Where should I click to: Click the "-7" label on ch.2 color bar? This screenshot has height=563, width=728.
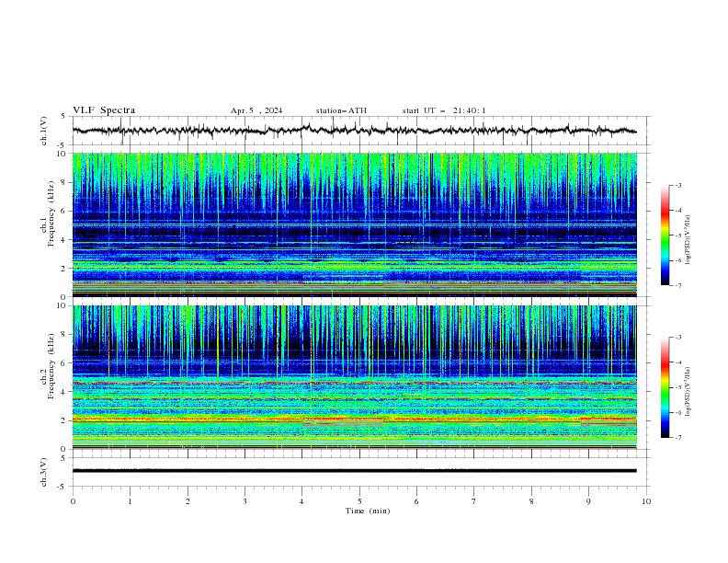[x=678, y=438]
